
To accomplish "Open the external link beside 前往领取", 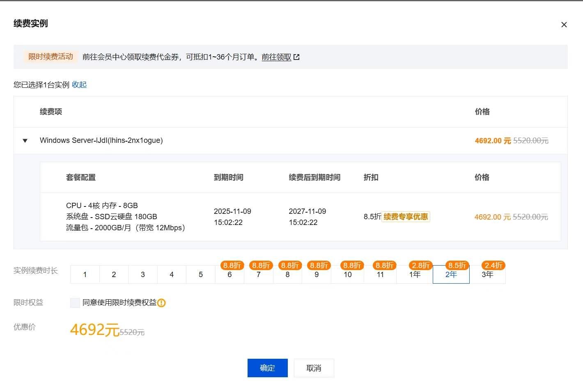I will 297,57.
